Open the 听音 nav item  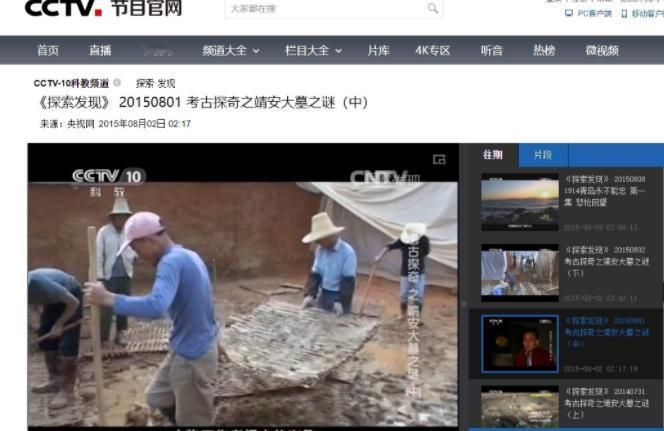coord(492,50)
